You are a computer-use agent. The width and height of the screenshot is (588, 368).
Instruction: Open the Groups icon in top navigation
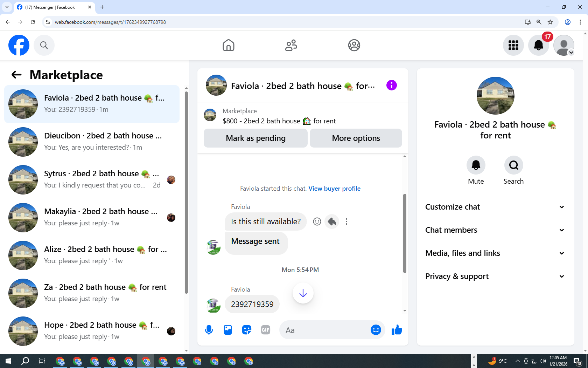pos(354,45)
